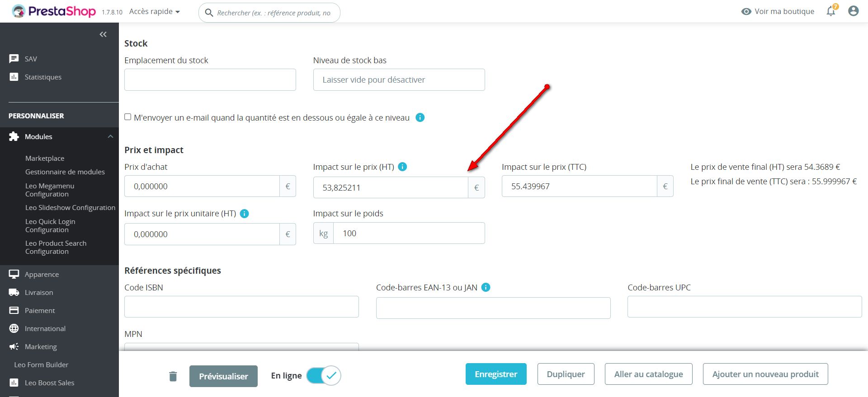
Task: Click the PrestaShop logo
Action: (x=54, y=11)
